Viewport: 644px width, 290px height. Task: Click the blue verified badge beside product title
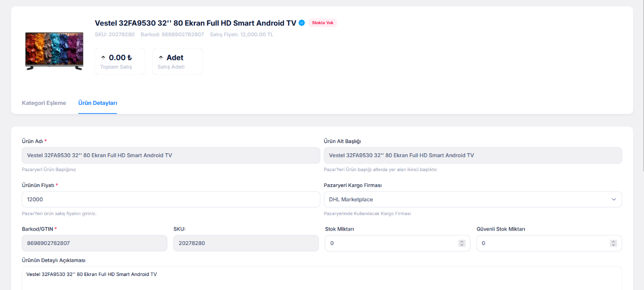tap(302, 23)
